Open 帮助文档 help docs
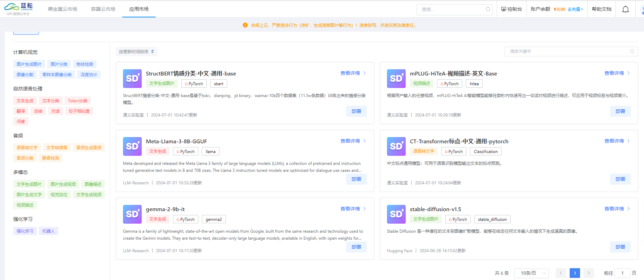Image resolution: width=644 pixels, height=280 pixels. click(x=602, y=9)
